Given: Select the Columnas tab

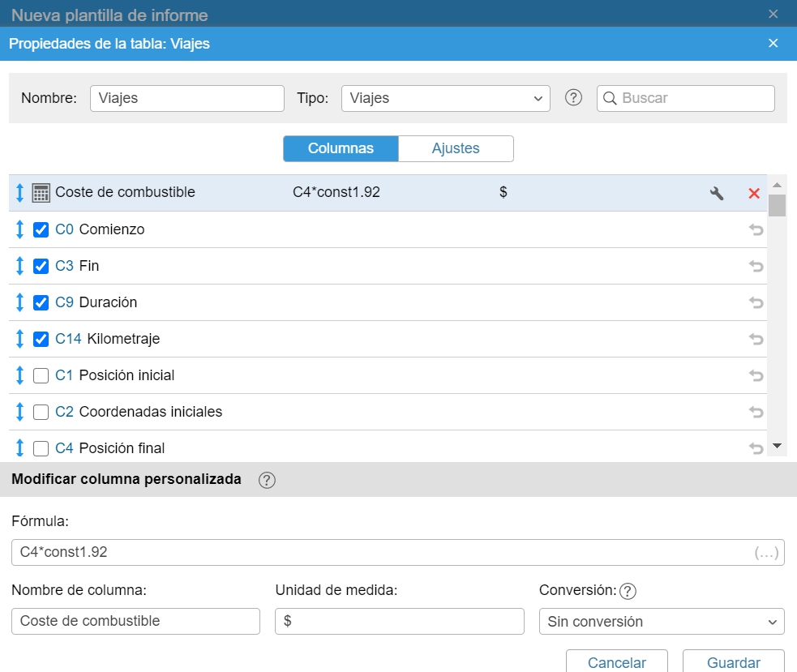Looking at the screenshot, I should coord(341,148).
